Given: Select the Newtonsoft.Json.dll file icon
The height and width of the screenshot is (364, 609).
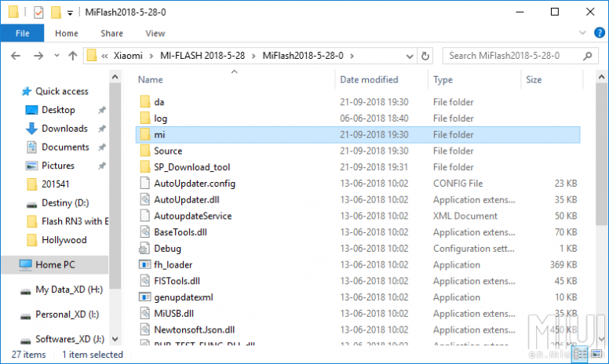Looking at the screenshot, I should [145, 329].
